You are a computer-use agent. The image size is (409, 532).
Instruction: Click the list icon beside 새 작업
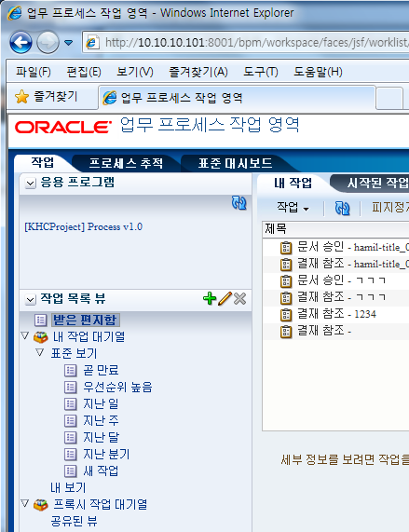70,471
